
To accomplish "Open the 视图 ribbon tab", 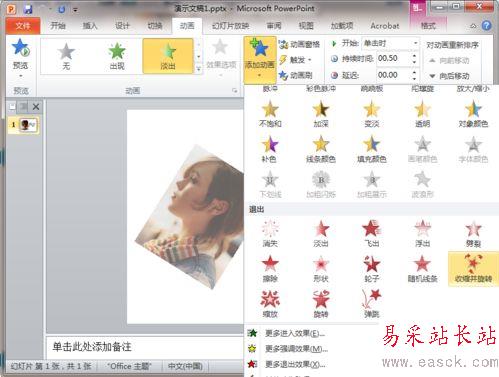I will pos(306,26).
